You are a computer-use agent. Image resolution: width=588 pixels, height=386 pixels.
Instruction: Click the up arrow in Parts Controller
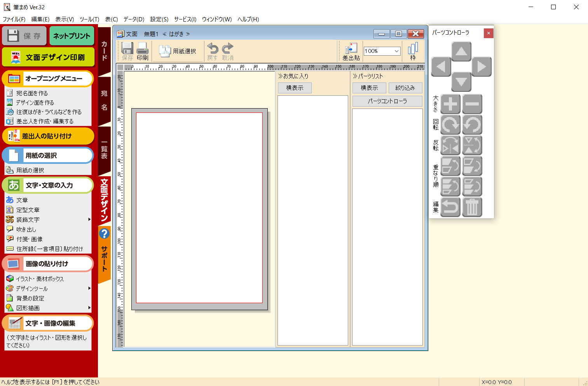461,51
